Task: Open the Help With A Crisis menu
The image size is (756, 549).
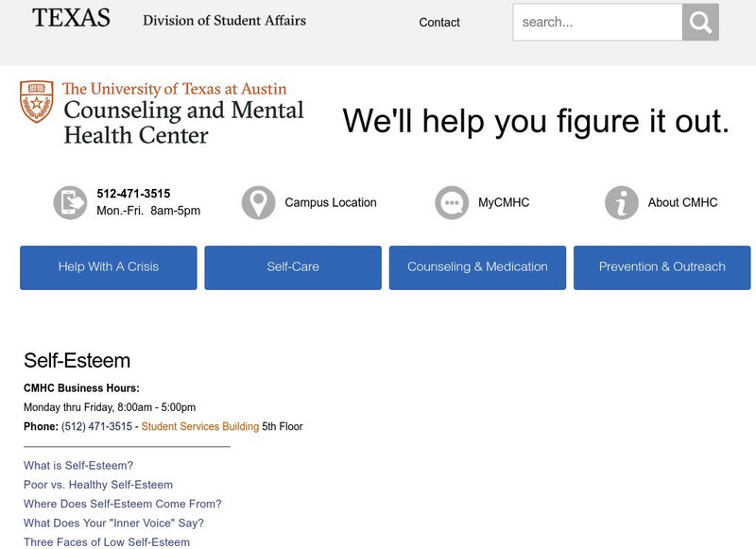Action: 109,267
